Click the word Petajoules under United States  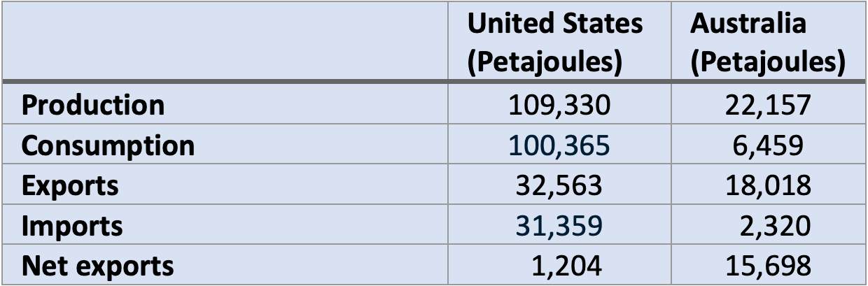(x=545, y=63)
